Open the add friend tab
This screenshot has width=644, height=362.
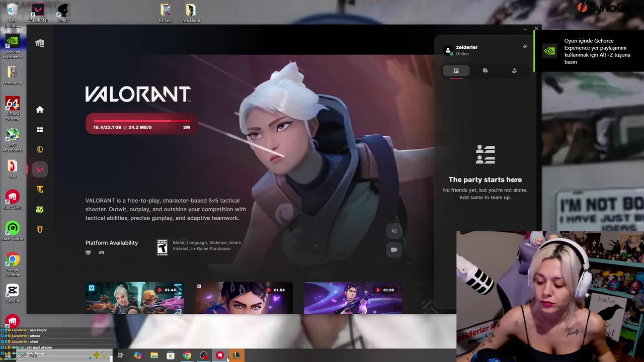coord(515,71)
